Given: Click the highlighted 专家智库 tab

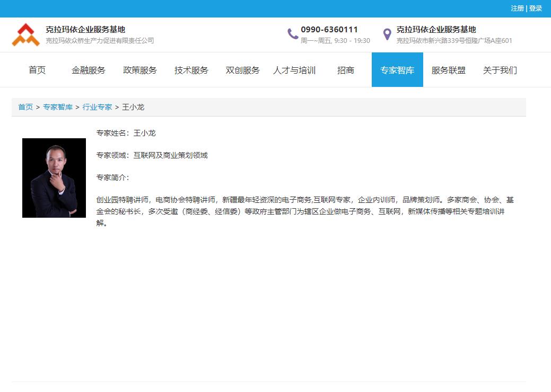Looking at the screenshot, I should pyautogui.click(x=397, y=70).
